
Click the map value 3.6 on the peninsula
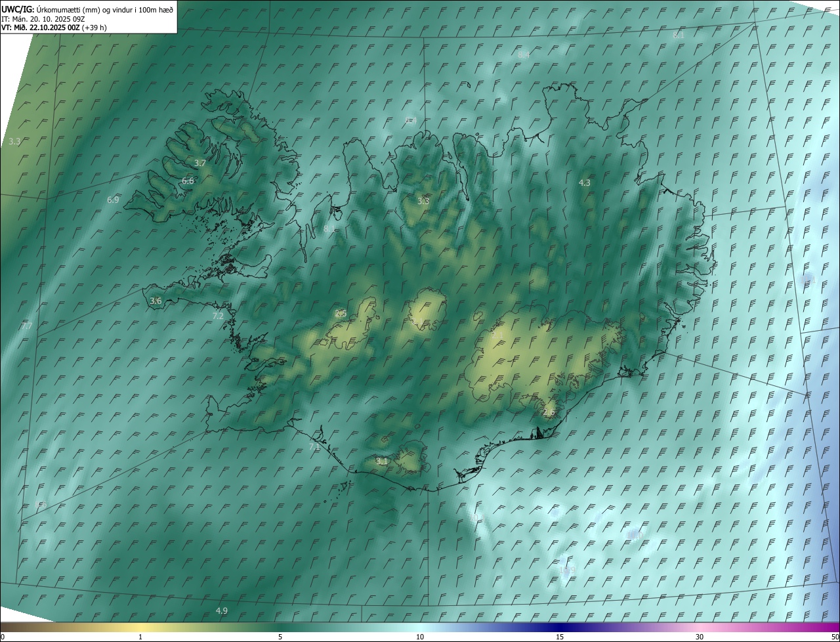click(156, 301)
